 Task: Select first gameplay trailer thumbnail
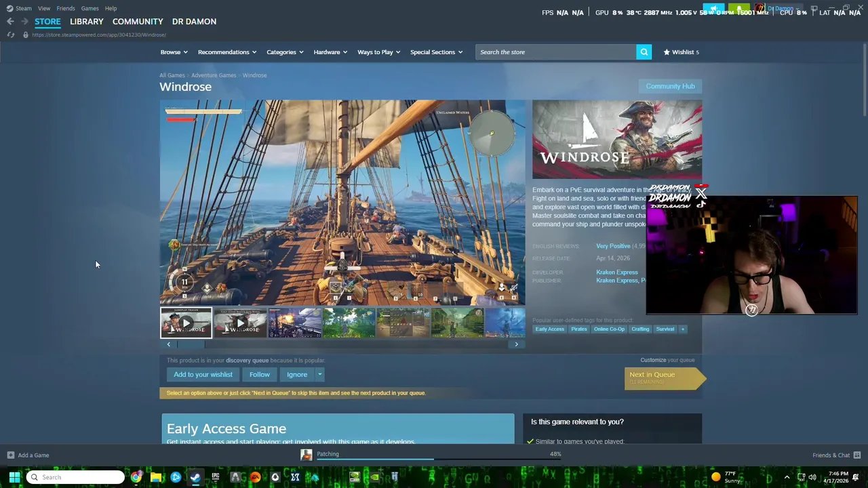(186, 323)
